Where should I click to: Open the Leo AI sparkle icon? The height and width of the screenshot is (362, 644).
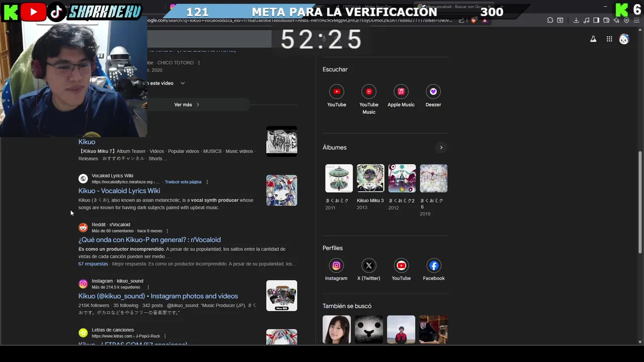pos(616,20)
